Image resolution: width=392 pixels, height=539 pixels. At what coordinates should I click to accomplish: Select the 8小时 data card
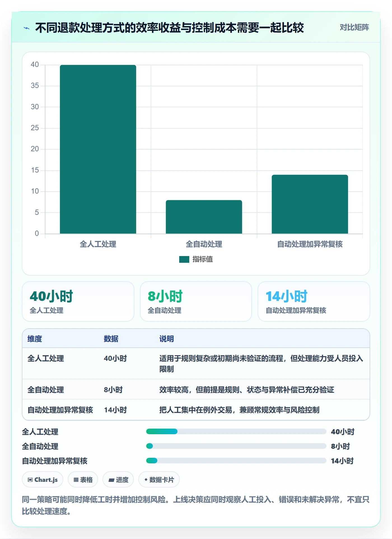click(196, 301)
